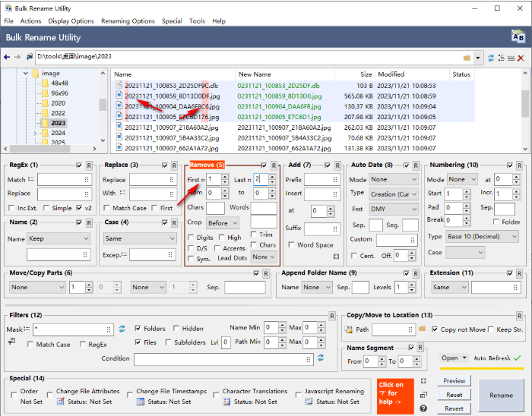
Task: Open the Name Keep dropdown
Action: pyautogui.click(x=59, y=239)
